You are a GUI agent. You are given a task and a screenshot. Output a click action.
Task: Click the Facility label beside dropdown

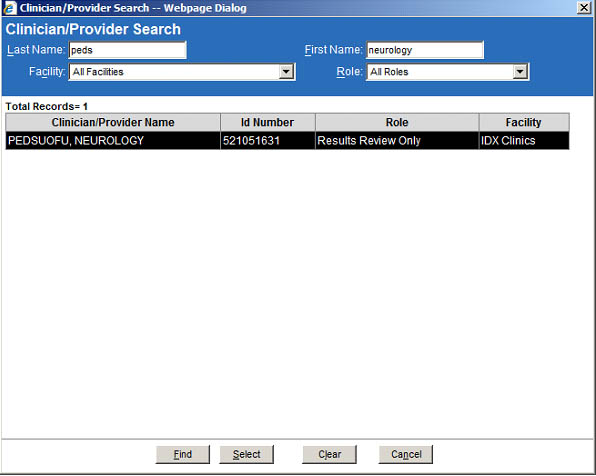(x=47, y=71)
